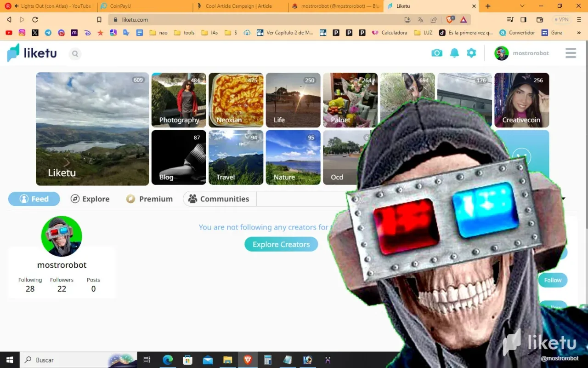Viewport: 588px width, 368px height.
Task: Open the 'Ver Capítulo 2 de M...' bookmark
Action: [285, 33]
